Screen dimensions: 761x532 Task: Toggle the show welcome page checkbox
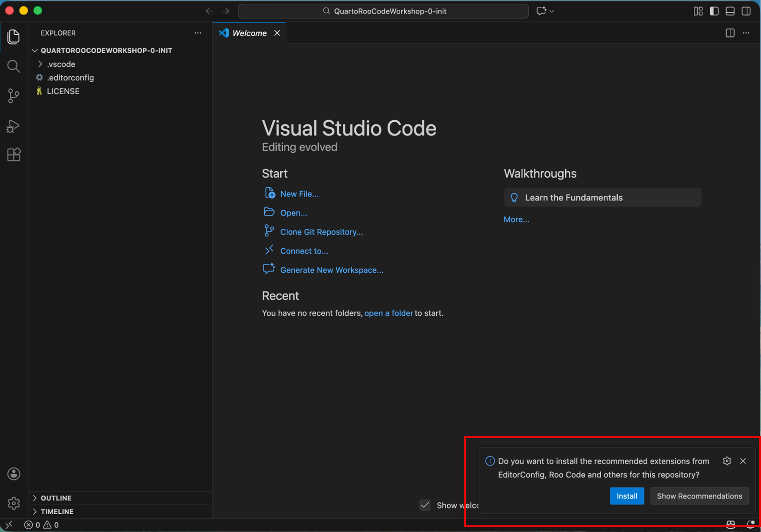click(425, 505)
